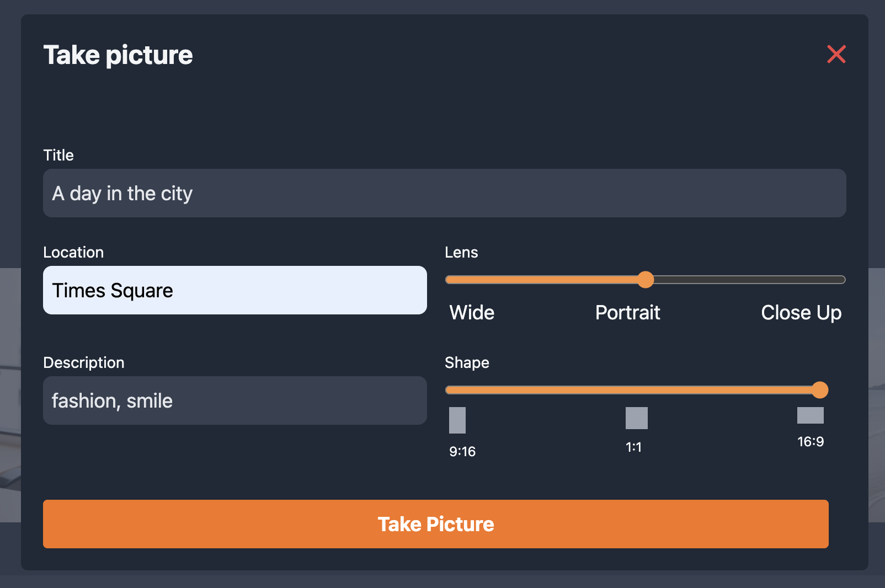This screenshot has height=588, width=885.
Task: Click the Shape slider handle
Action: (x=820, y=390)
